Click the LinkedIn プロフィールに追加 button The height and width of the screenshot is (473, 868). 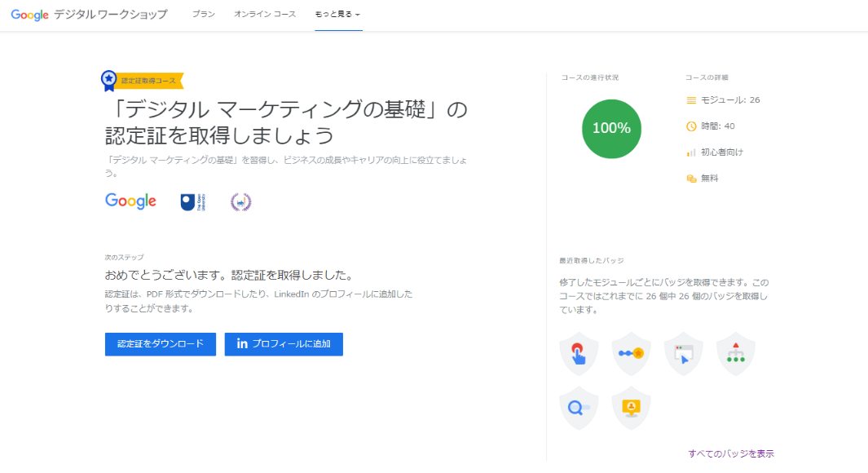coord(284,344)
